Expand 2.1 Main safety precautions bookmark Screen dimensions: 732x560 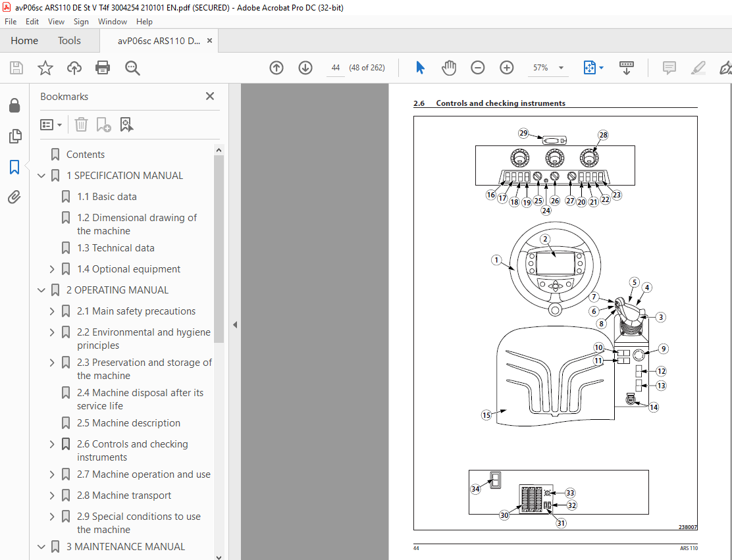tap(52, 311)
